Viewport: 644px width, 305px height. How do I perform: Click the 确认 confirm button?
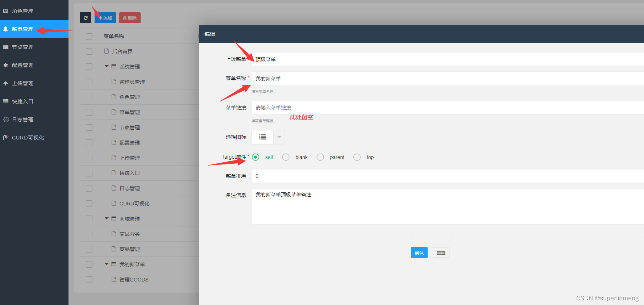pos(419,252)
